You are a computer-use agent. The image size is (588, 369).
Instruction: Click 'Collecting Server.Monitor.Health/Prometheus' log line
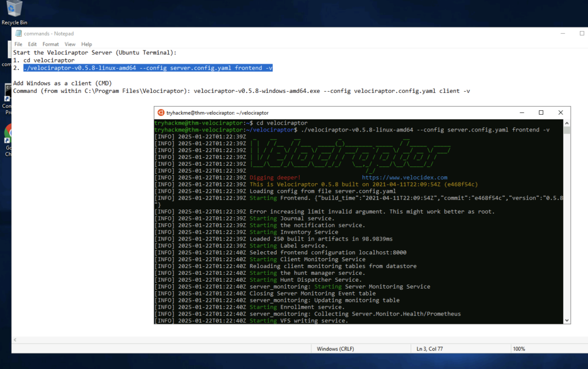(x=308, y=314)
